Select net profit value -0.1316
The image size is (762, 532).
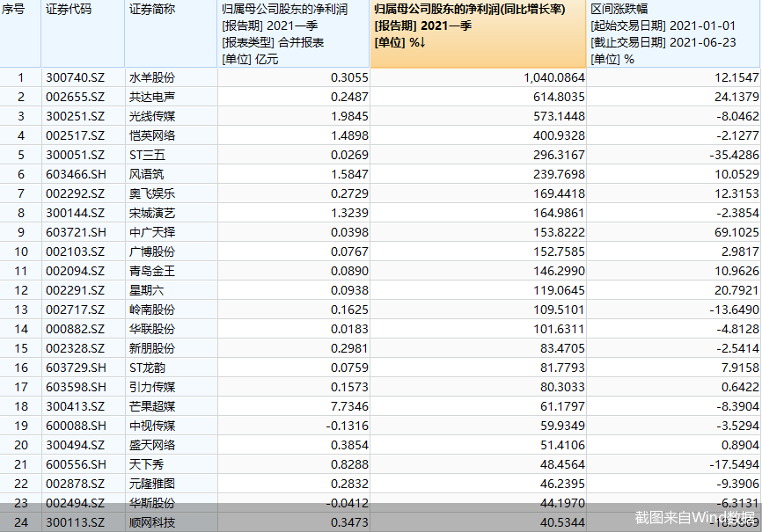348,426
